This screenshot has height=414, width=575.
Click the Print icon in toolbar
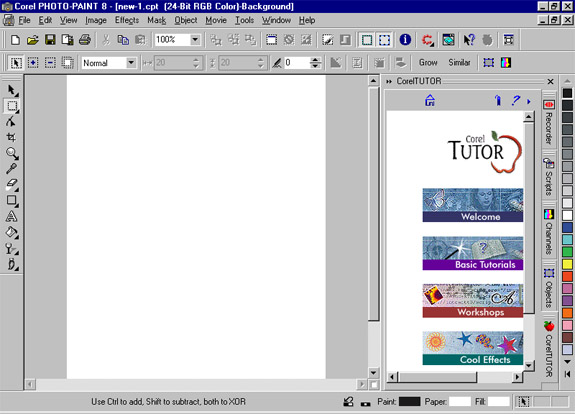click(x=85, y=40)
